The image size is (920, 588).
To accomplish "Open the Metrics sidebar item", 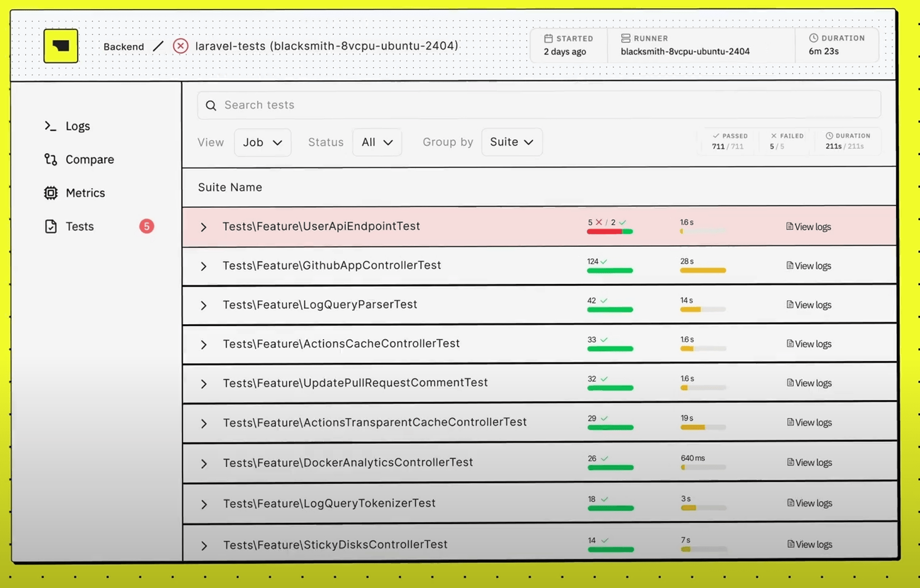I will point(85,193).
